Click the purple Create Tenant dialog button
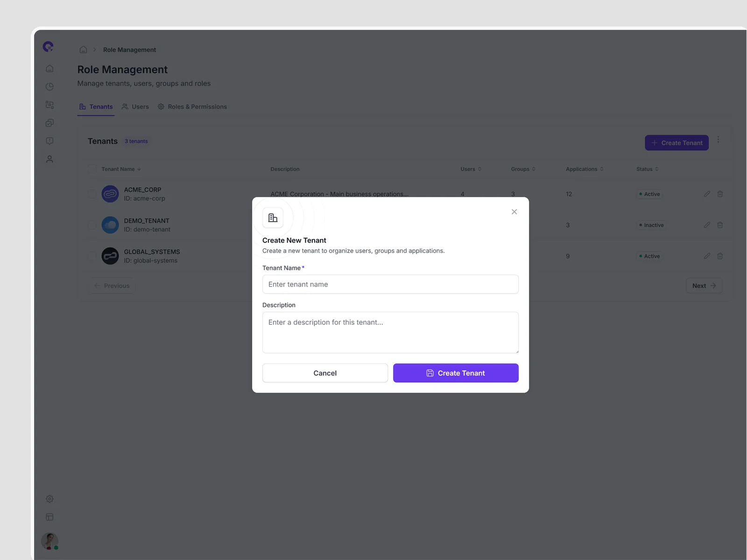The image size is (747, 560). 456,373
